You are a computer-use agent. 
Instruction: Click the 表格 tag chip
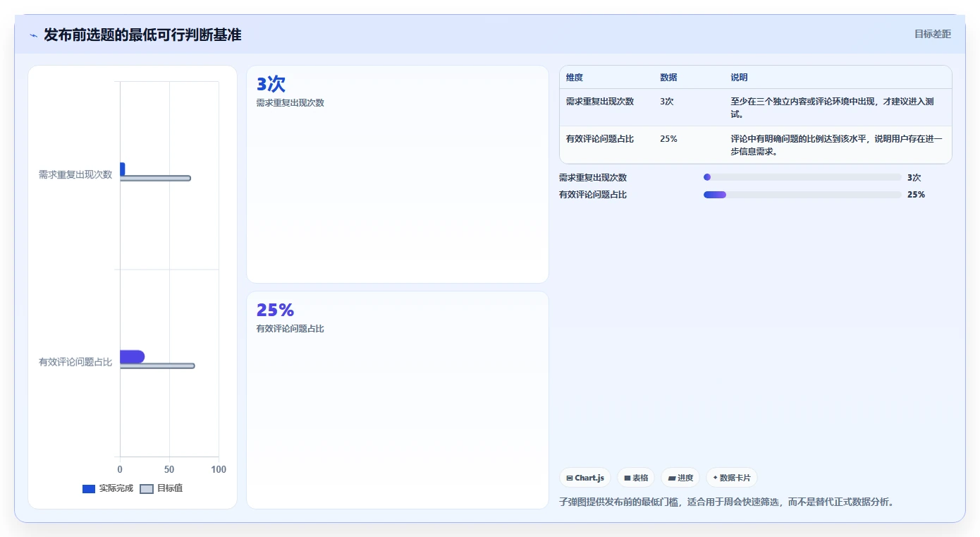point(636,478)
